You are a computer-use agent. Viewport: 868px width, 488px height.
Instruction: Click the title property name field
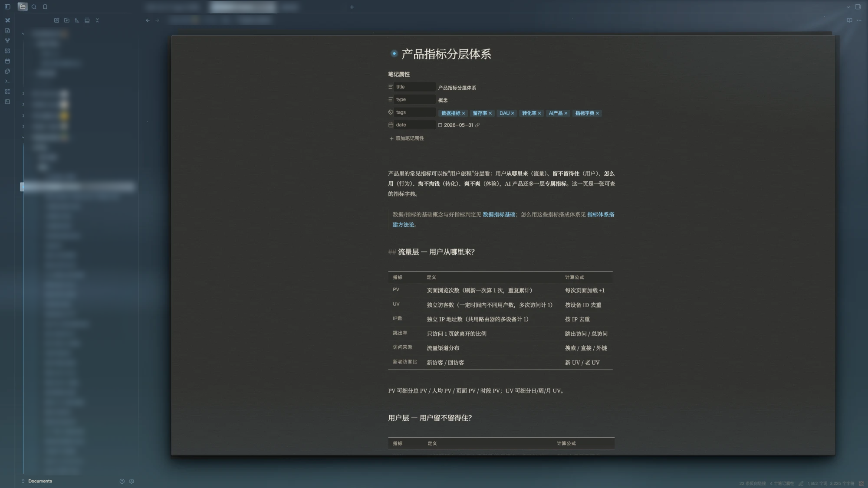(x=414, y=87)
